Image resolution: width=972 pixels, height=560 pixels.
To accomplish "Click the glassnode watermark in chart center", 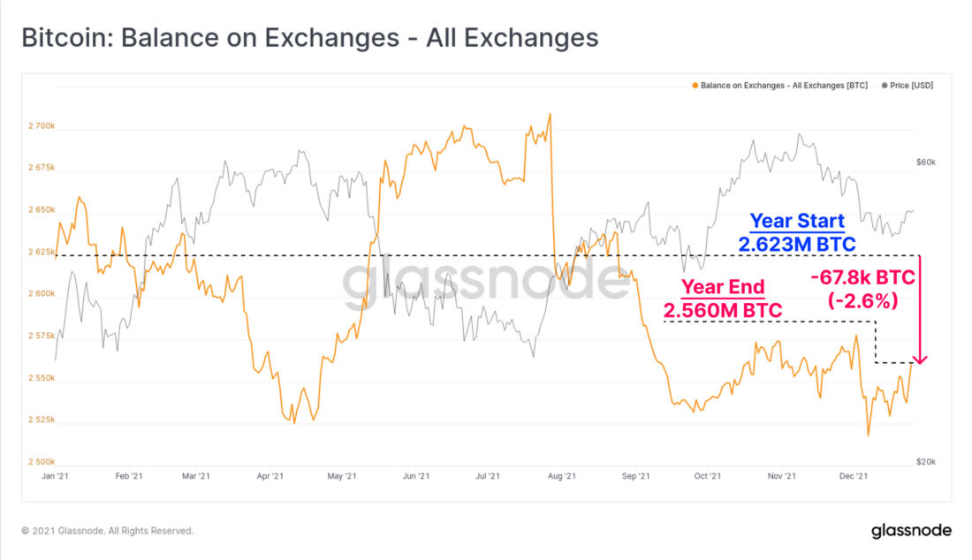I will 487,282.
